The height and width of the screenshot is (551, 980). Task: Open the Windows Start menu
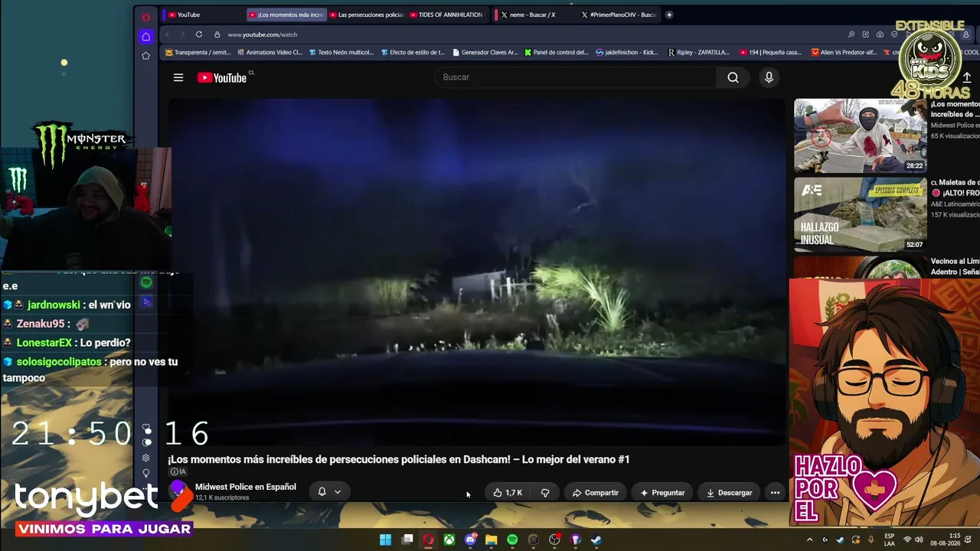pos(386,540)
